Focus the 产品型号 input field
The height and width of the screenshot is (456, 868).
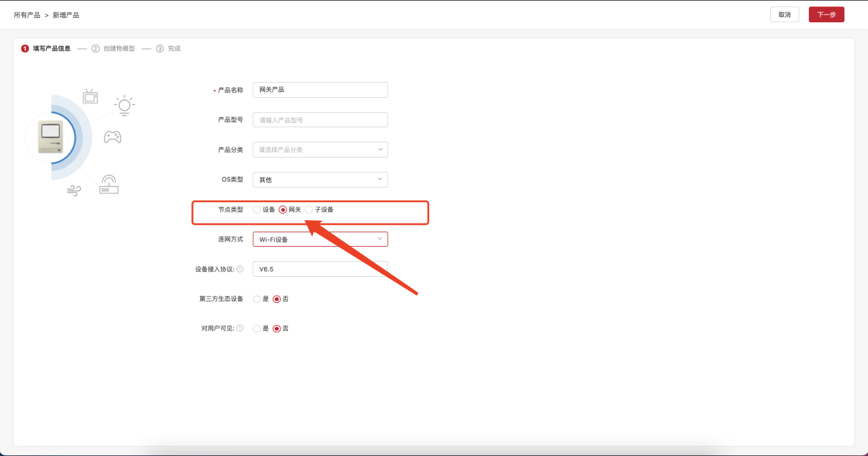click(x=320, y=120)
